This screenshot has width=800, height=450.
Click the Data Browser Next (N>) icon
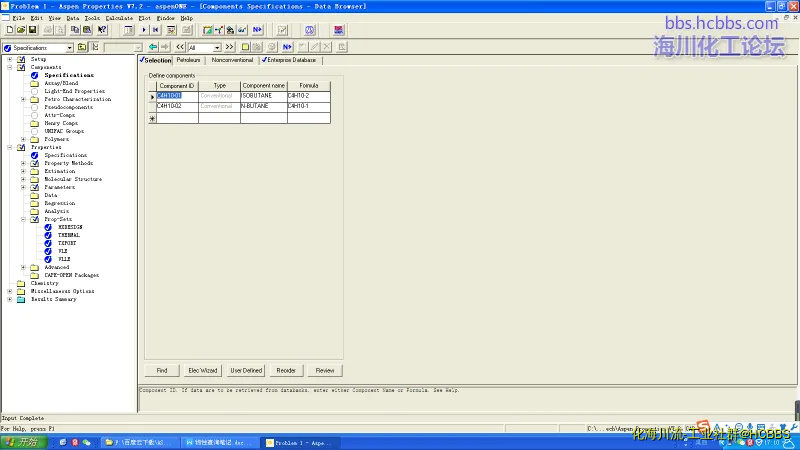287,47
